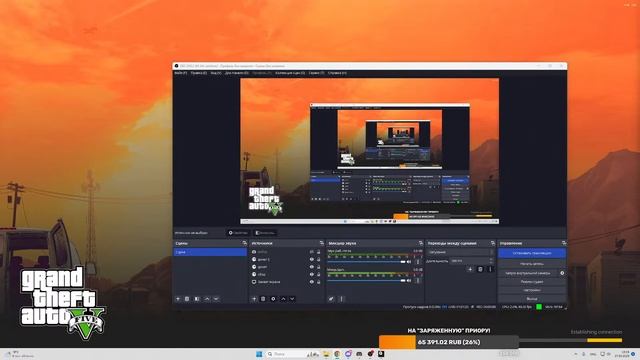
Task: Open the Док-панели menu
Action: pos(237,73)
